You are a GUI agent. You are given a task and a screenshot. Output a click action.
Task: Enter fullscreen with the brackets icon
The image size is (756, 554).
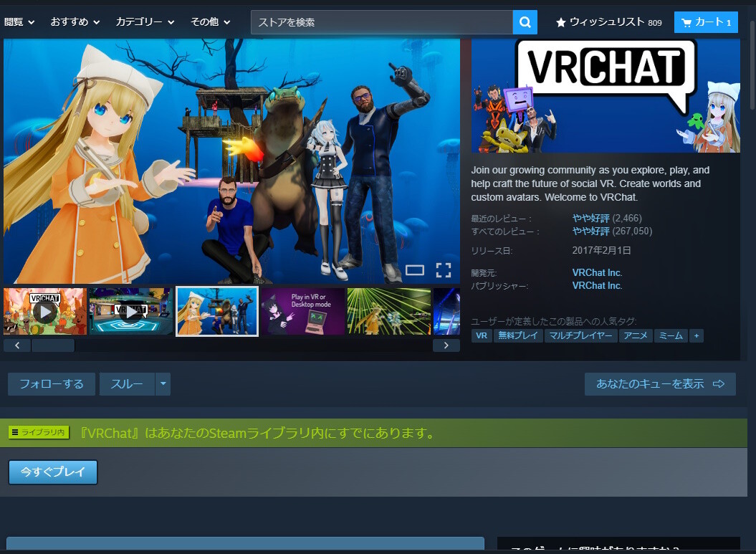[x=443, y=270]
